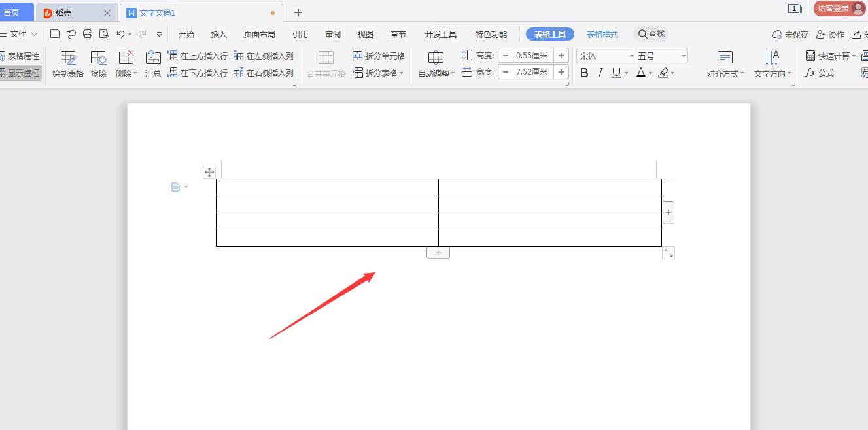868x430 pixels.
Task: Open 表格属性 table properties
Action: point(20,56)
